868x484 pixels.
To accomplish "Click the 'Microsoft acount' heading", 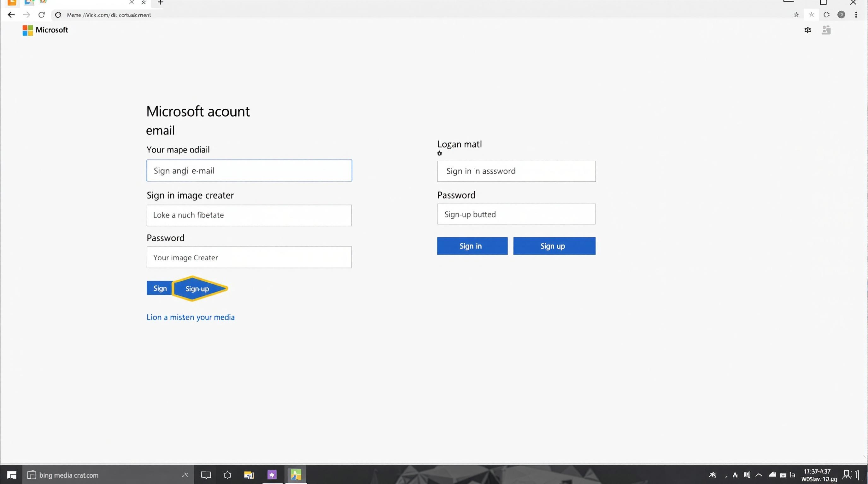I will [x=198, y=112].
